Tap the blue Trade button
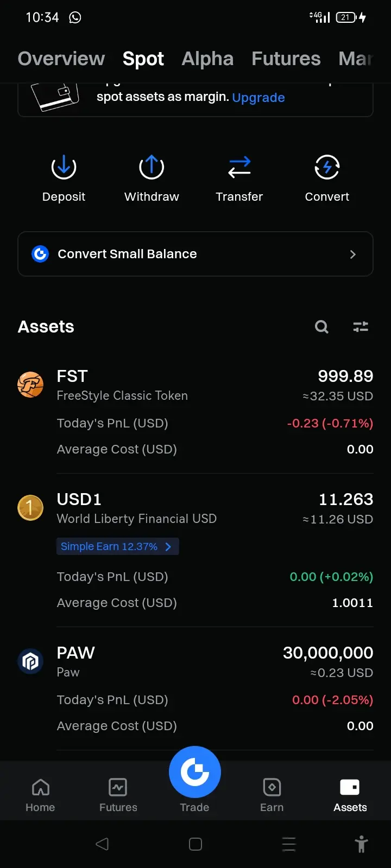The image size is (391, 868). pyautogui.click(x=195, y=772)
